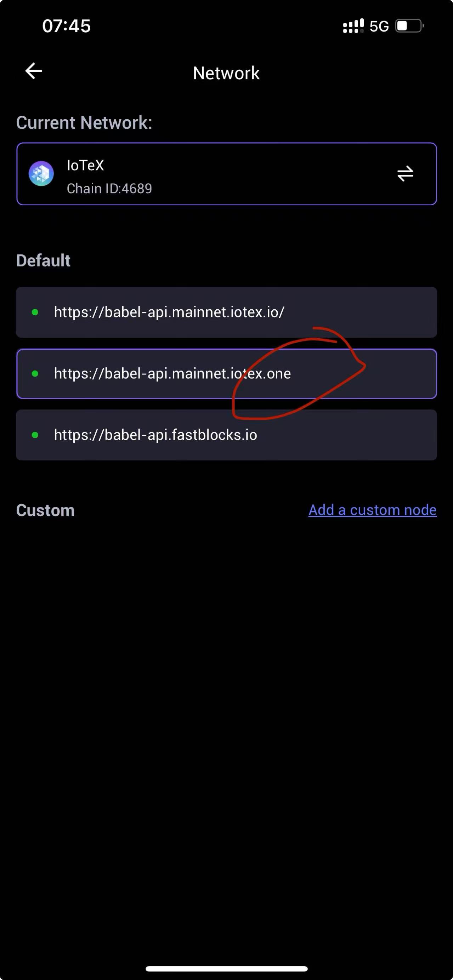
Task: Open the IoTeX current network selector
Action: point(227,174)
